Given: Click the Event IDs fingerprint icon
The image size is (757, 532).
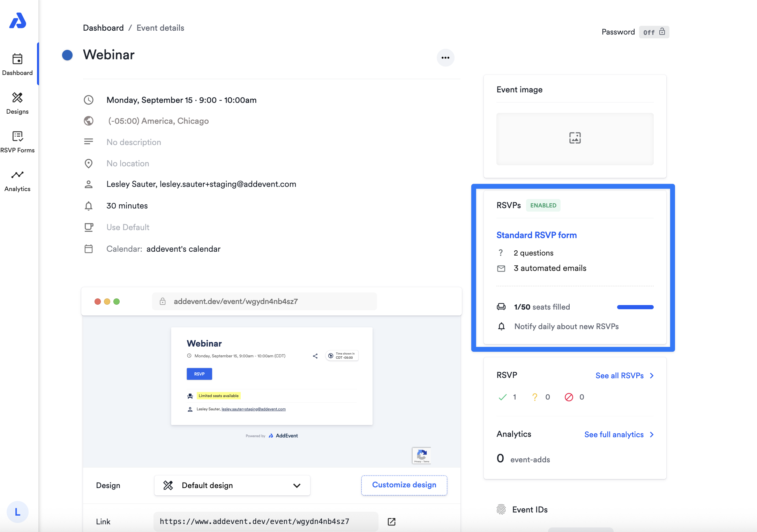Looking at the screenshot, I should click(501, 509).
